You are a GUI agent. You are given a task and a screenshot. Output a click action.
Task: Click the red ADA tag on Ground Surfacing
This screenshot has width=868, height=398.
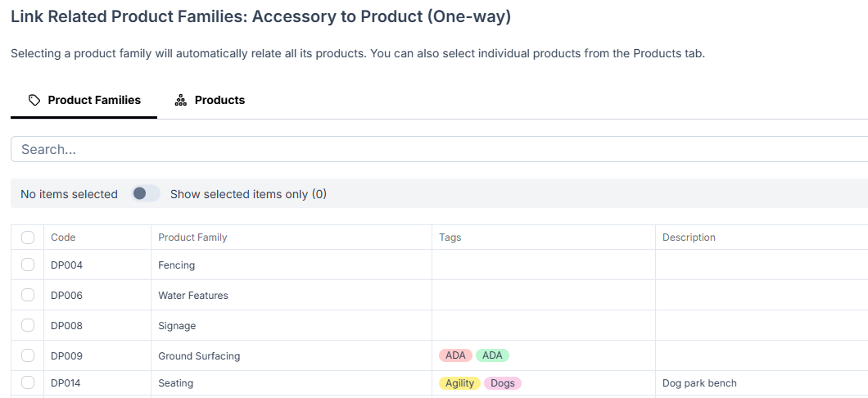(455, 355)
